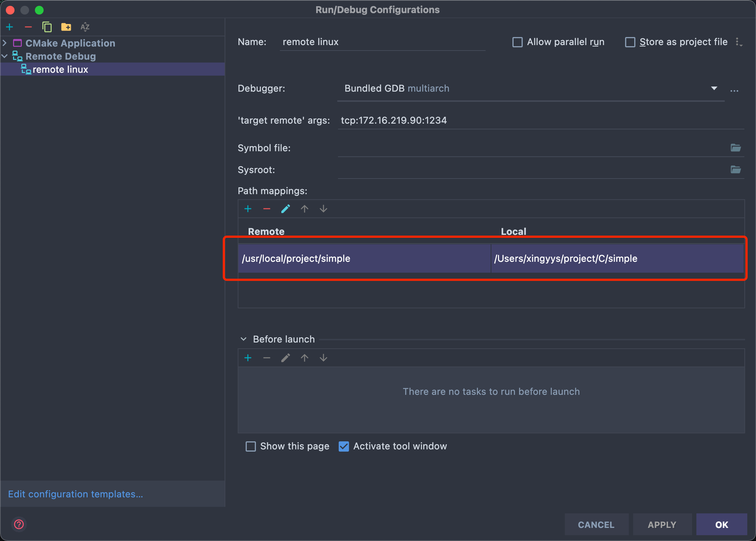This screenshot has height=541, width=756.
Task: Open the Debugger dropdown list
Action: tap(714, 88)
